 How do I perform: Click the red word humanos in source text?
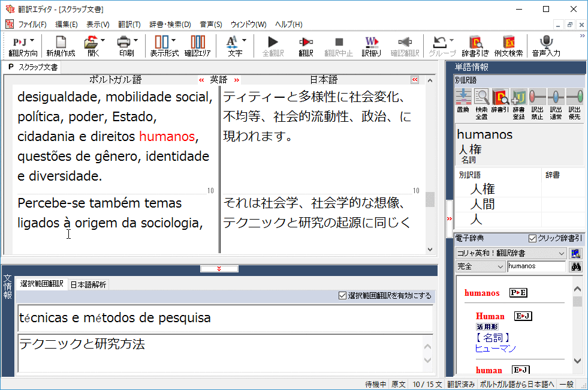coord(167,136)
